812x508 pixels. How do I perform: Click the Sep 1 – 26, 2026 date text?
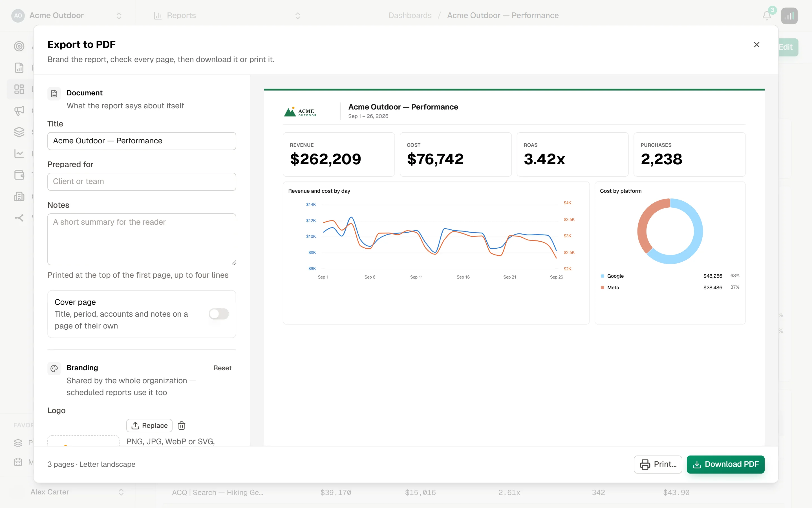tap(368, 116)
